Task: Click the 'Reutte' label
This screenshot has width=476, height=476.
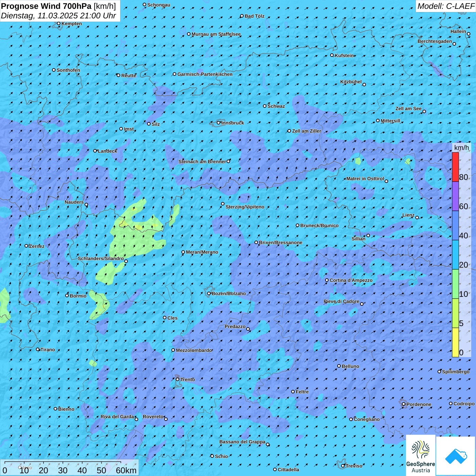Action: click(x=129, y=75)
